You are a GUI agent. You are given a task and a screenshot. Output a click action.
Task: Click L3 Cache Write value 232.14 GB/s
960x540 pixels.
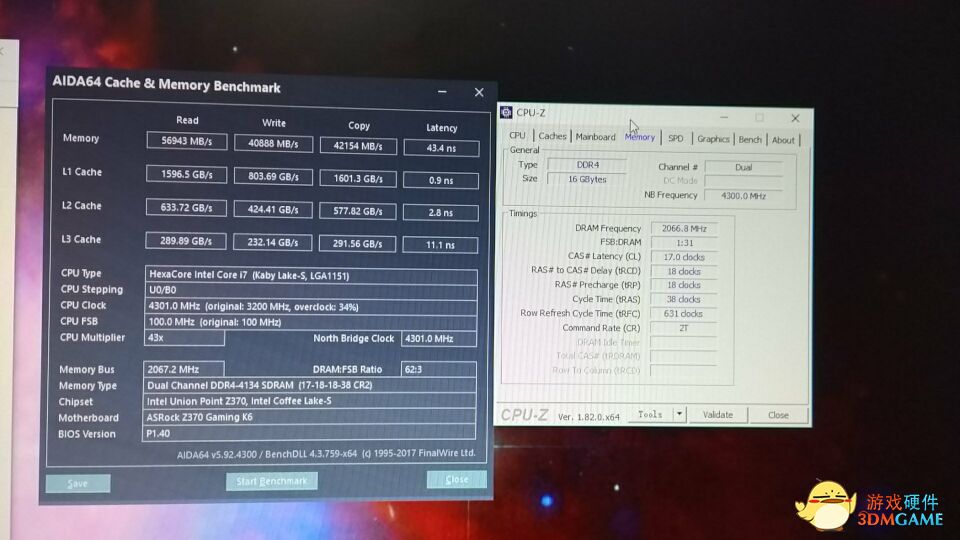(x=273, y=242)
